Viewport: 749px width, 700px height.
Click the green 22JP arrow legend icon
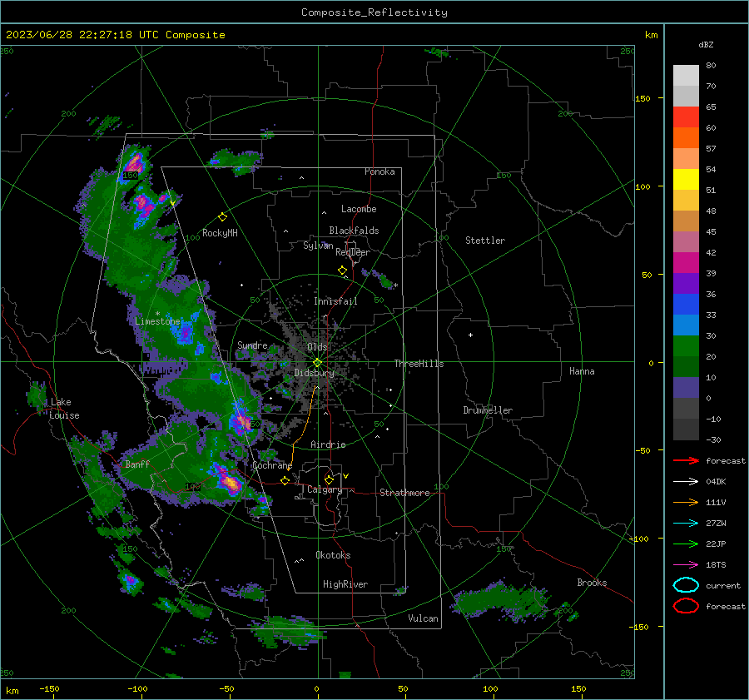[x=686, y=544]
